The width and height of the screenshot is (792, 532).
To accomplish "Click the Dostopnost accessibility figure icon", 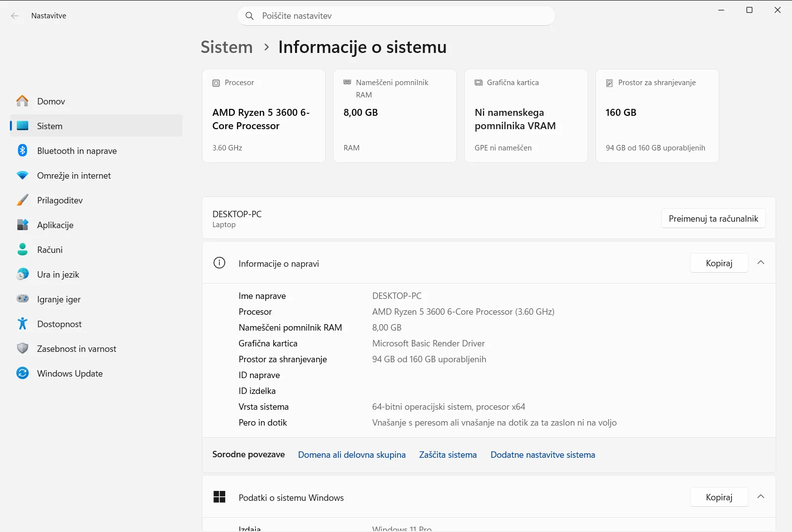I will 22,324.
